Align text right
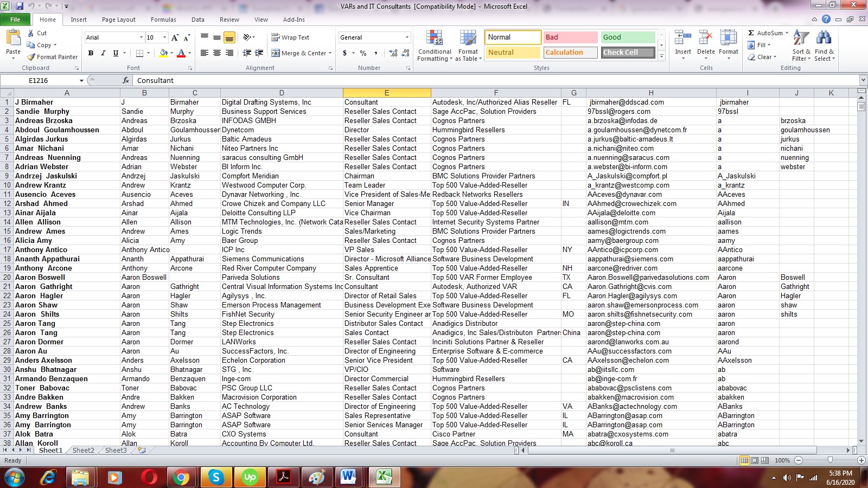Image resolution: width=868 pixels, height=488 pixels. [x=229, y=53]
